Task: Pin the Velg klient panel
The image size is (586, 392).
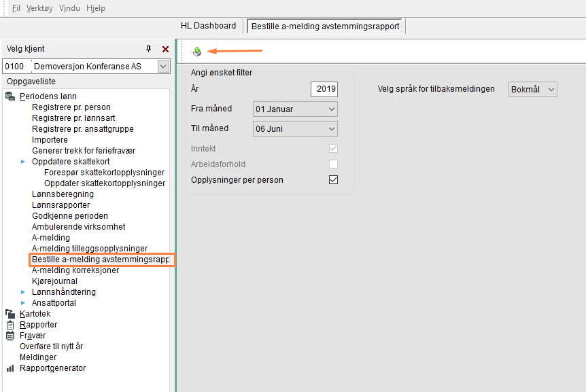Action: click(148, 48)
